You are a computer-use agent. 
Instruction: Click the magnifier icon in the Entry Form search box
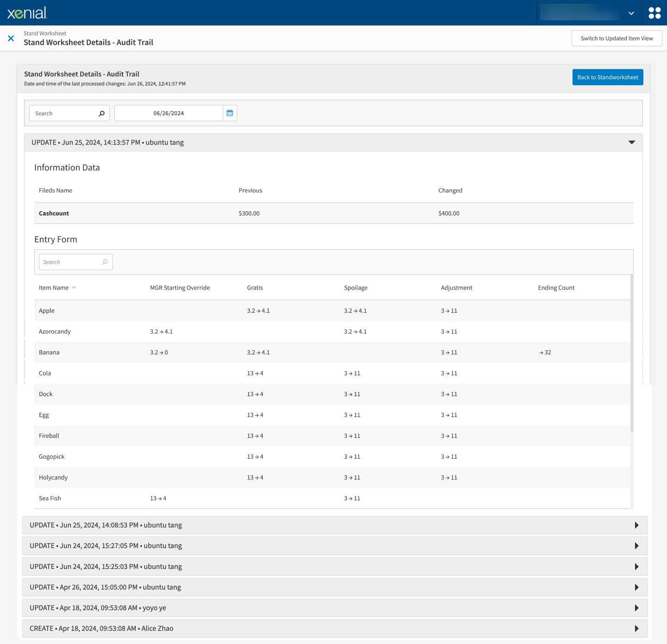(x=105, y=262)
